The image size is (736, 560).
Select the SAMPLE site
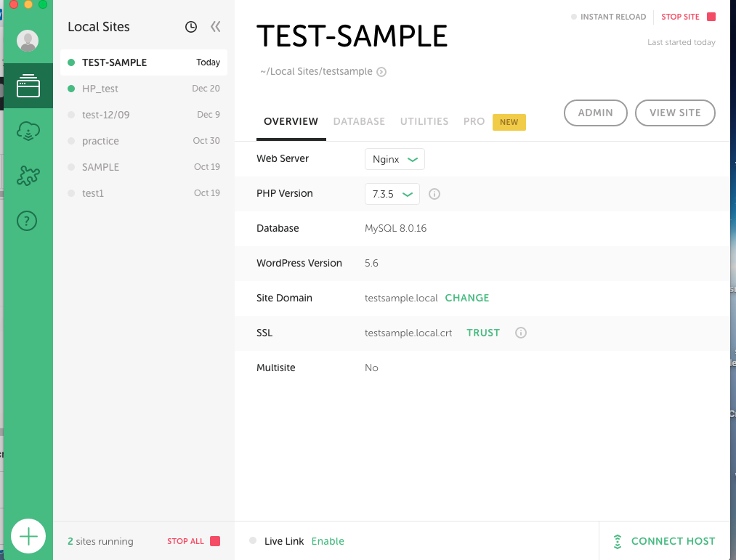click(144, 167)
